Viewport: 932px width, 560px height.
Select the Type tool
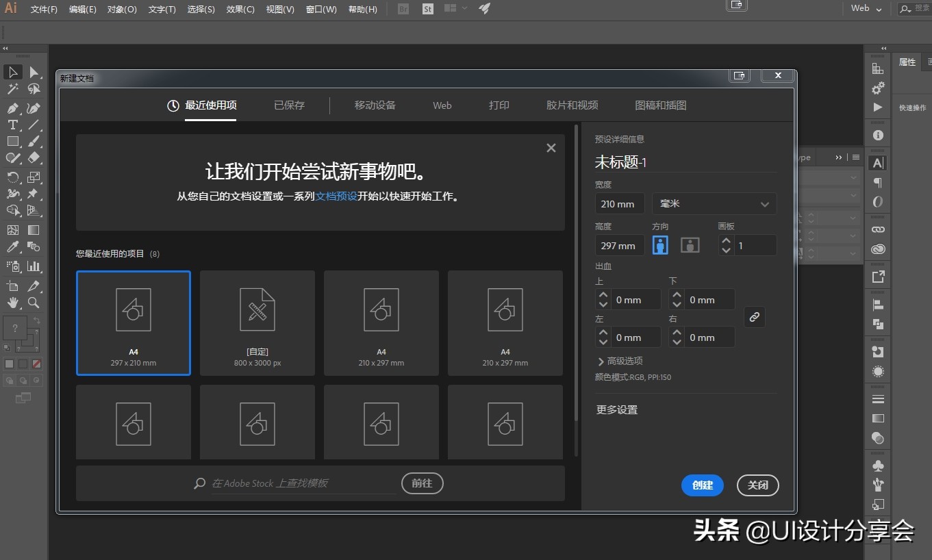pos(12,125)
